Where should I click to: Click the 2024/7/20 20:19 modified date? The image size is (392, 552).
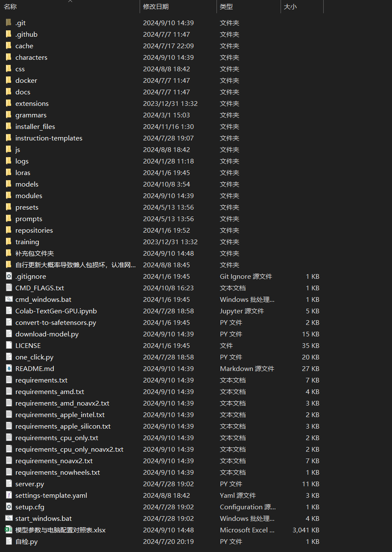168,541
